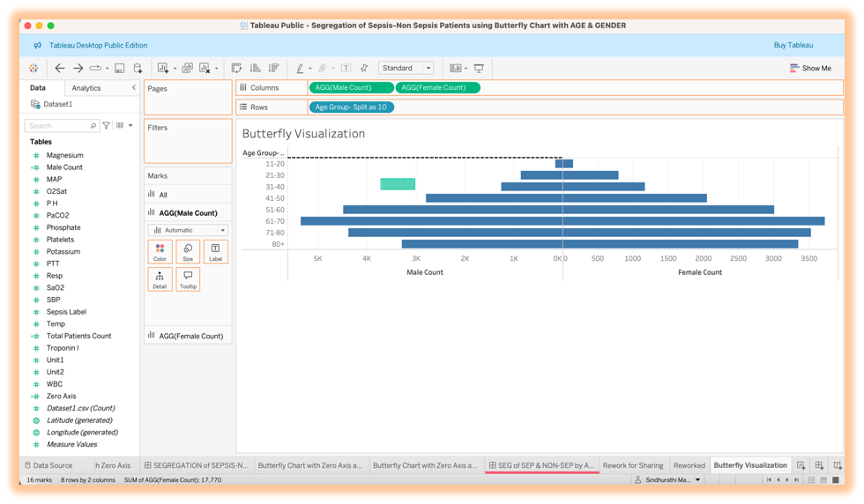Open the Rework for Sharing sheet tab
The width and height of the screenshot is (864, 504).
(633, 465)
